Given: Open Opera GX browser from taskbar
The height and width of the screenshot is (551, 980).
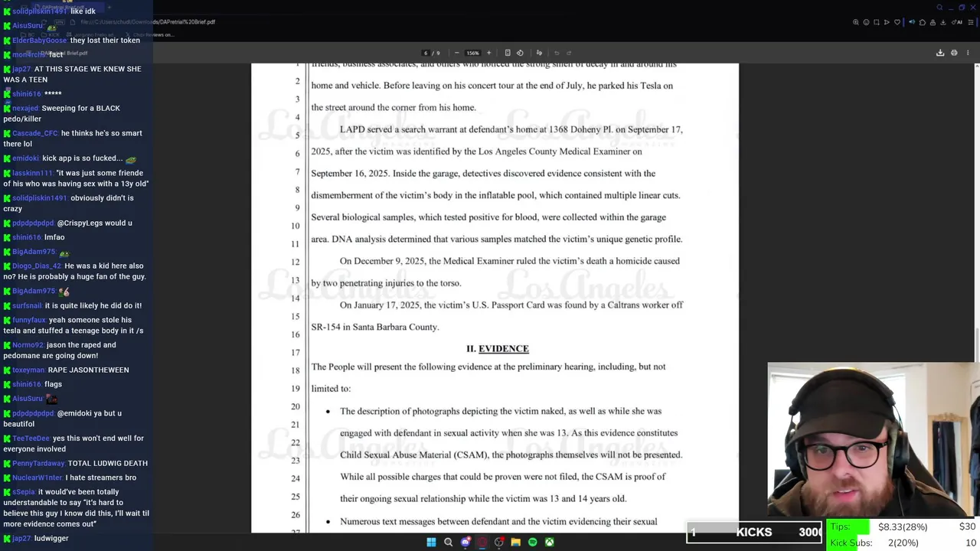Looking at the screenshot, I should [482, 542].
